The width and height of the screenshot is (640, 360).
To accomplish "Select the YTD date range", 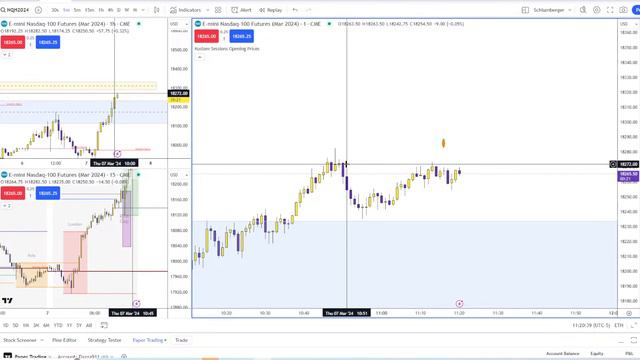I will click(58, 325).
